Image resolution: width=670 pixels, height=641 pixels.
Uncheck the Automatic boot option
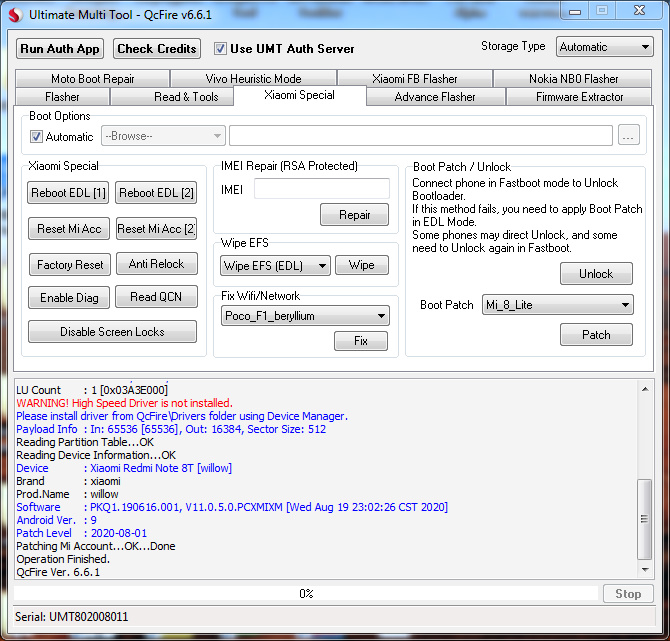[36, 137]
